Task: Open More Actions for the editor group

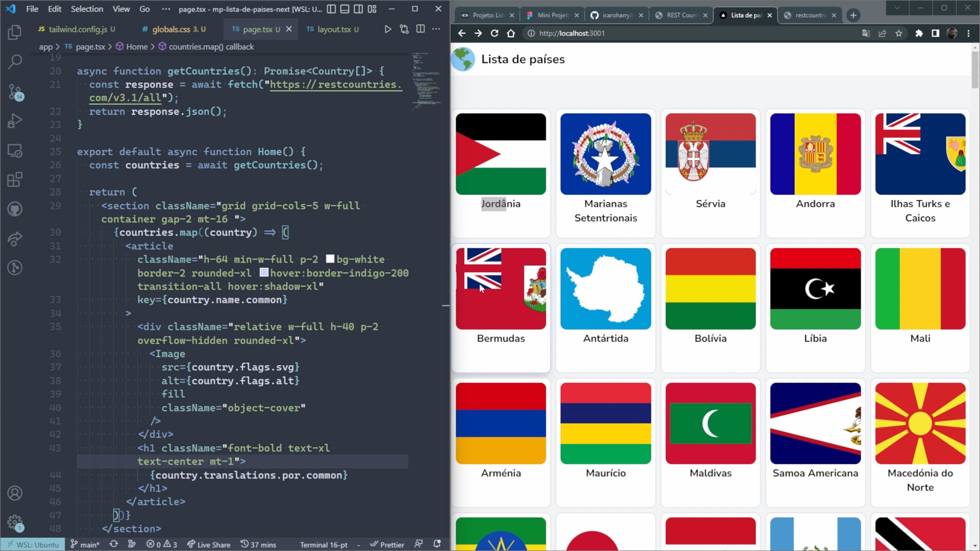Action: [x=436, y=29]
